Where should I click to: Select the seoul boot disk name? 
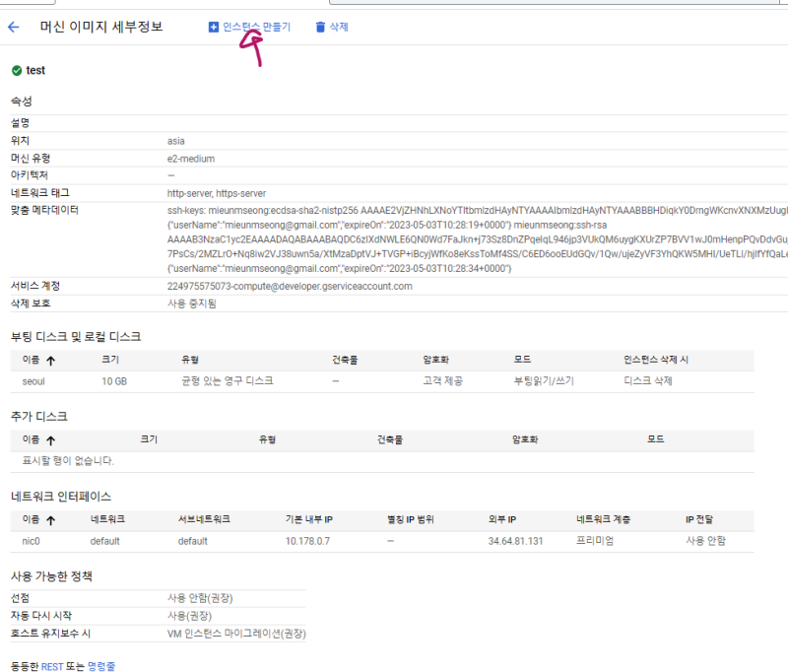pyautogui.click(x=35, y=380)
